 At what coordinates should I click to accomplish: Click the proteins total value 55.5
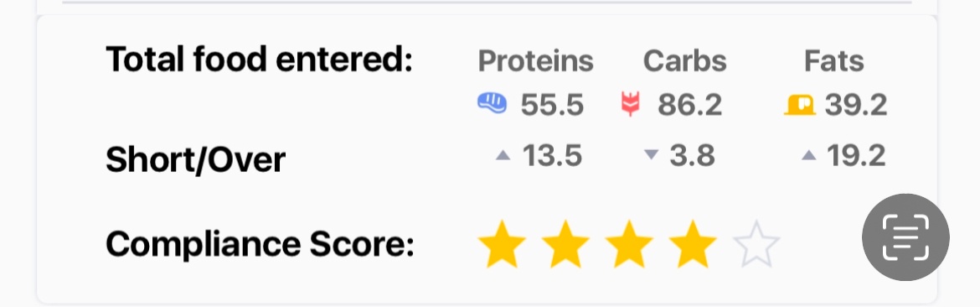553,105
